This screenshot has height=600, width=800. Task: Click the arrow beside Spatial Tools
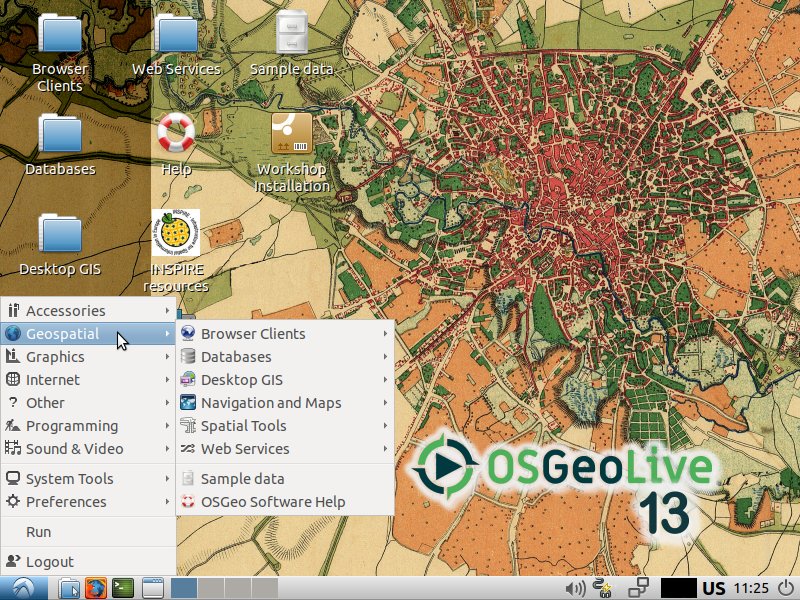[x=385, y=425]
